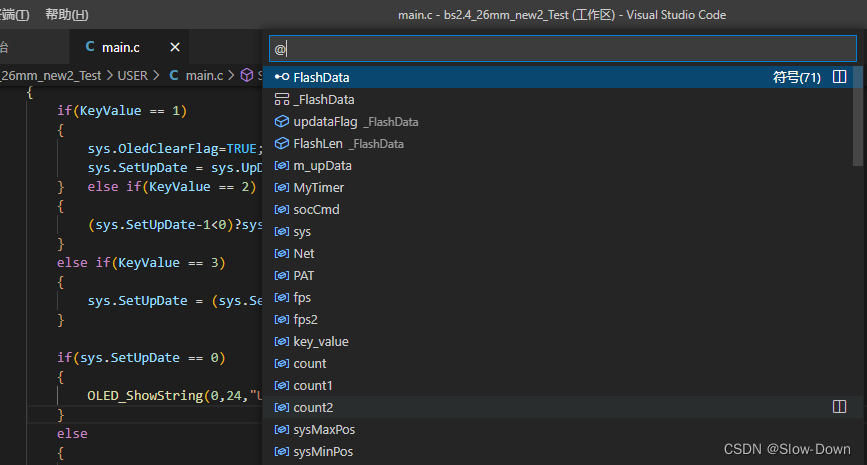Choose the fps2 symbol entry
The width and height of the screenshot is (867, 465).
[305, 319]
